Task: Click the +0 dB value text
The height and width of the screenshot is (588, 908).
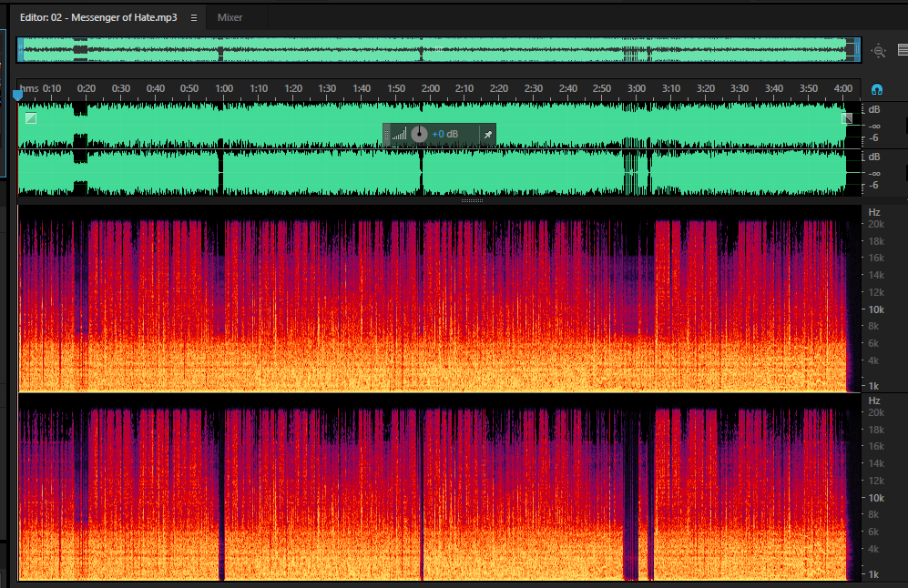Action: point(444,135)
